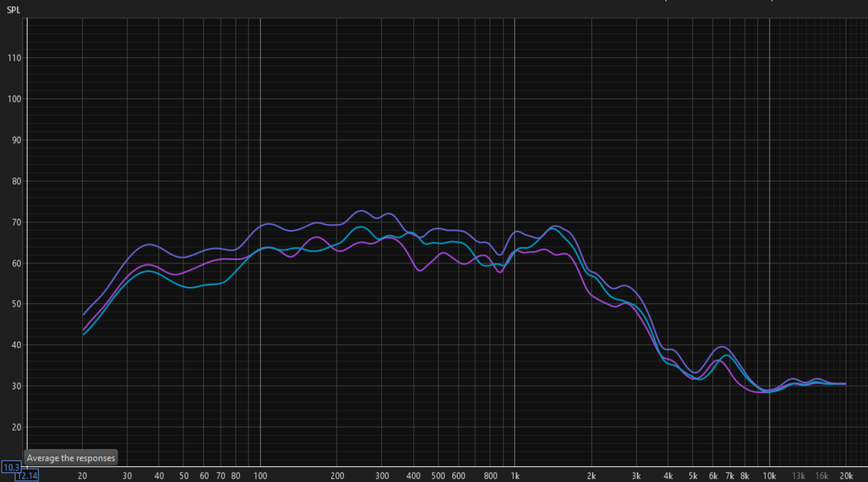Click the 110 dB label on SPL axis
This screenshot has height=482, width=868.
pyautogui.click(x=14, y=58)
